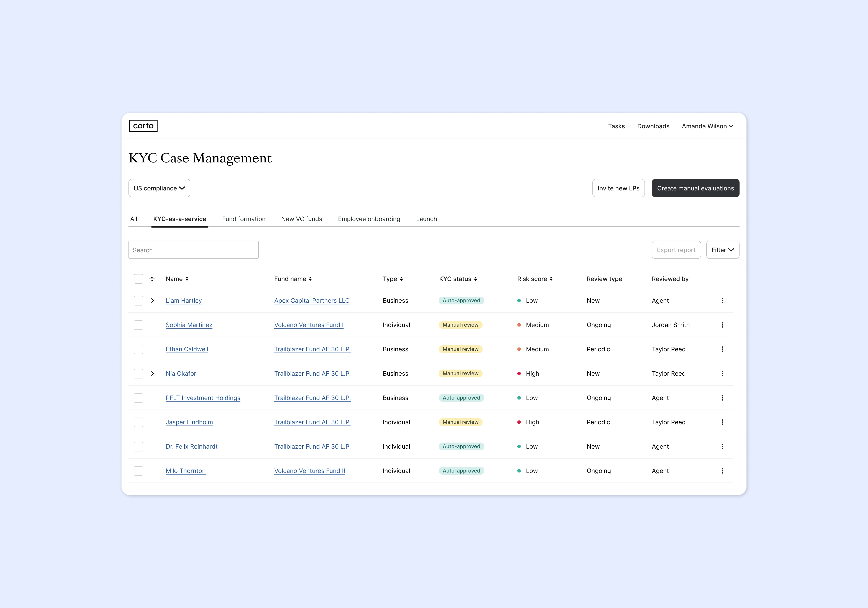Image resolution: width=868 pixels, height=608 pixels.
Task: Click the Export report button
Action: (x=676, y=250)
